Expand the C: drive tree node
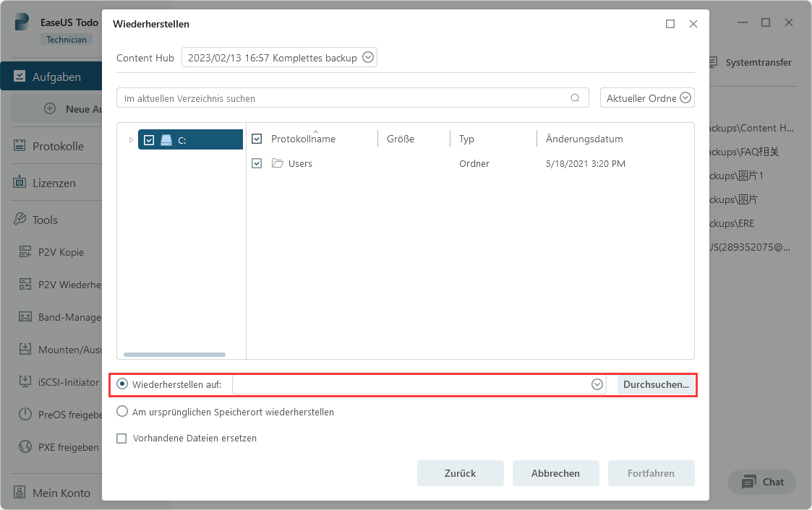 (131, 140)
